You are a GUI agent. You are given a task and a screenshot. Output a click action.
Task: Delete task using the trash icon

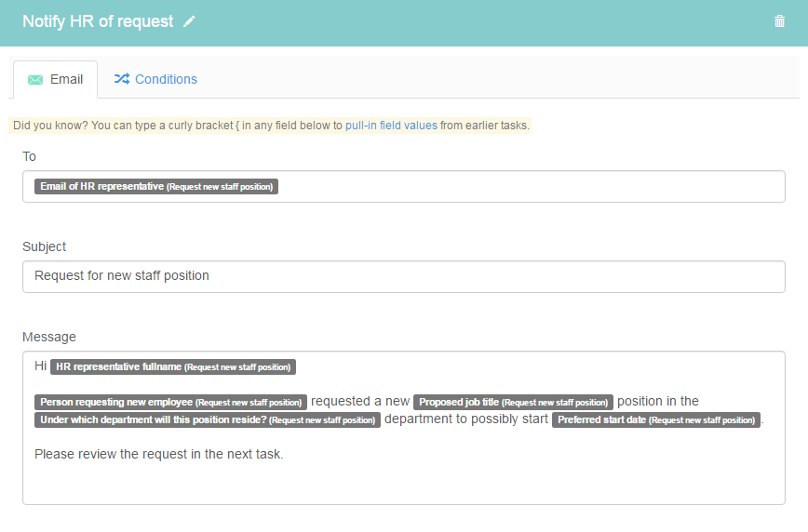[779, 21]
